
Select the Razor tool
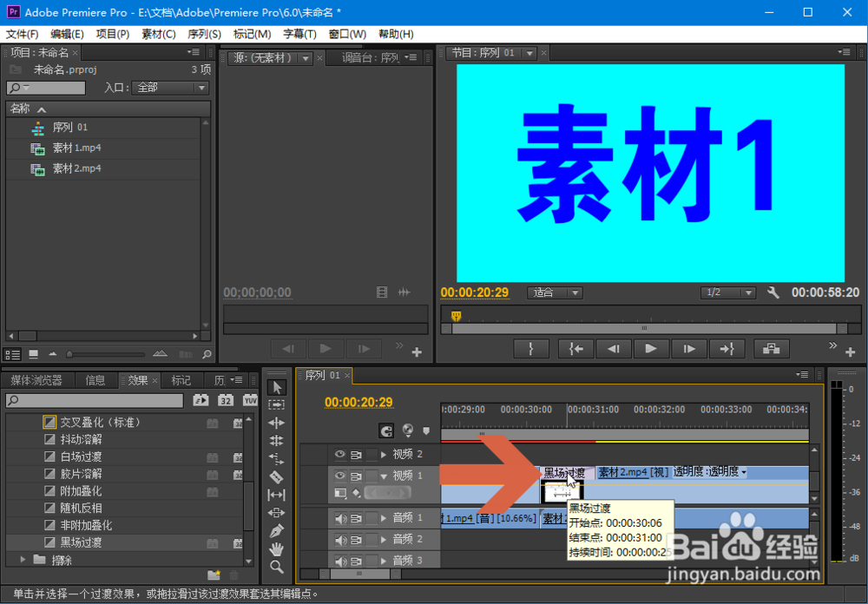point(277,476)
